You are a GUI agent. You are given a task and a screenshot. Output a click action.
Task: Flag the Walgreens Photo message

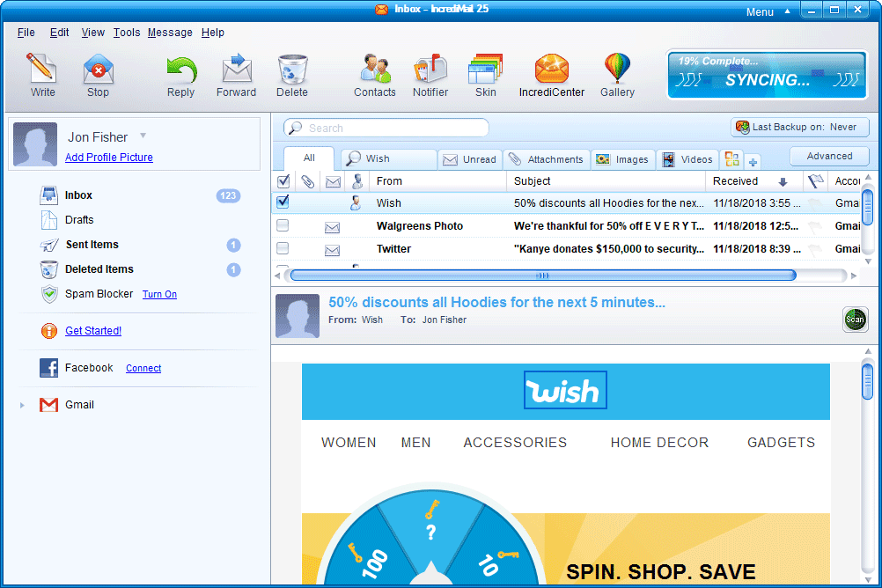pos(815,227)
